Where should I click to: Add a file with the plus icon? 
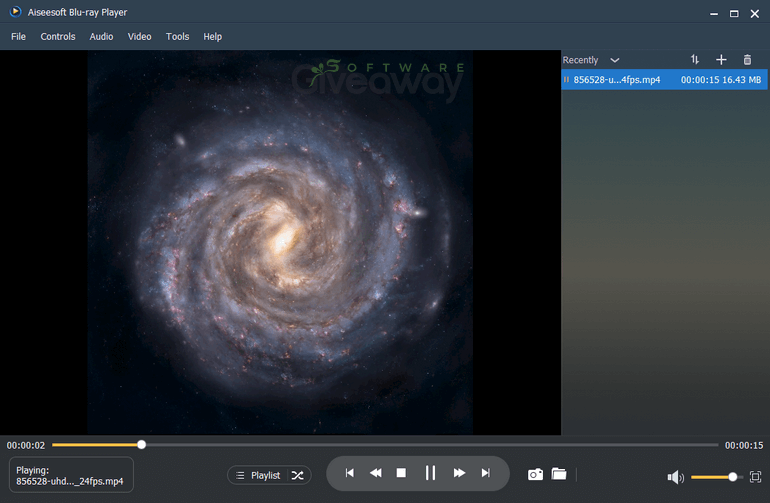721,59
